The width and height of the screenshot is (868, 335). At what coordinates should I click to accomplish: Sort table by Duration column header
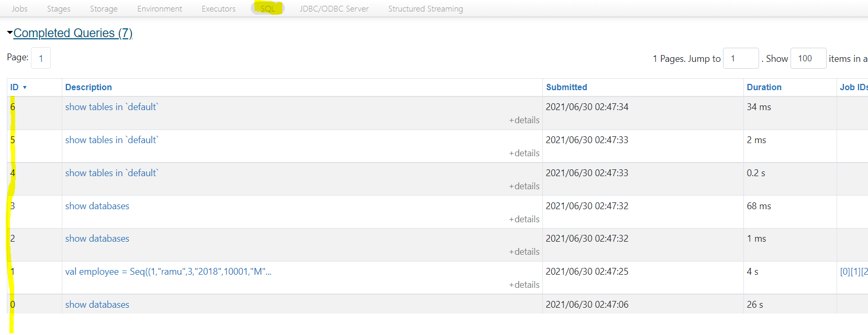[x=764, y=87]
